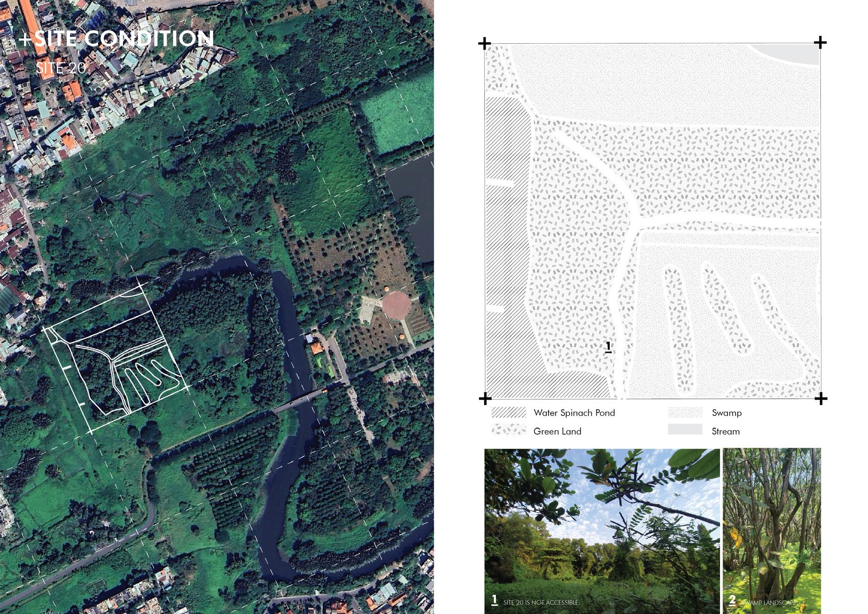Open the swamp landscape photo numbered 2
The height and width of the screenshot is (614, 868).
(772, 531)
